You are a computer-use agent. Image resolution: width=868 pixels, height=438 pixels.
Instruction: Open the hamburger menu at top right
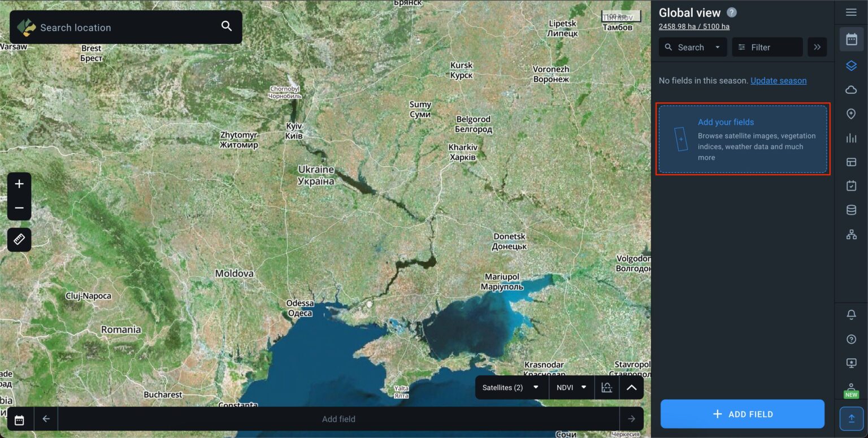pyautogui.click(x=852, y=12)
